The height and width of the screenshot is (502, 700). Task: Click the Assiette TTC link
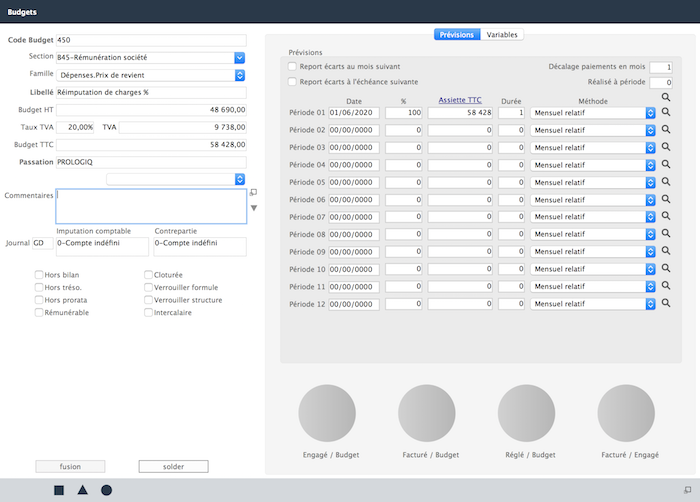point(460,100)
